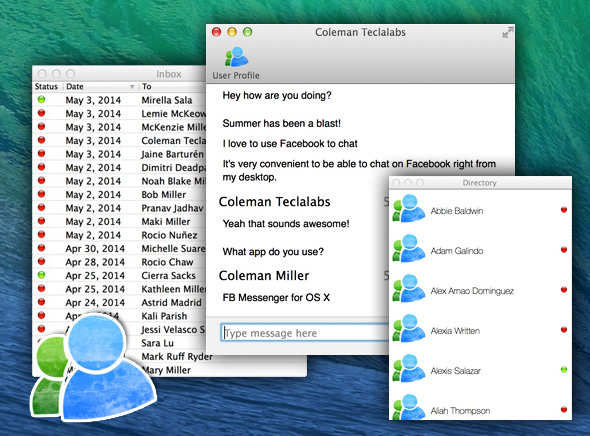Click message 'Yeah that sounds awesome!'

tap(286, 224)
